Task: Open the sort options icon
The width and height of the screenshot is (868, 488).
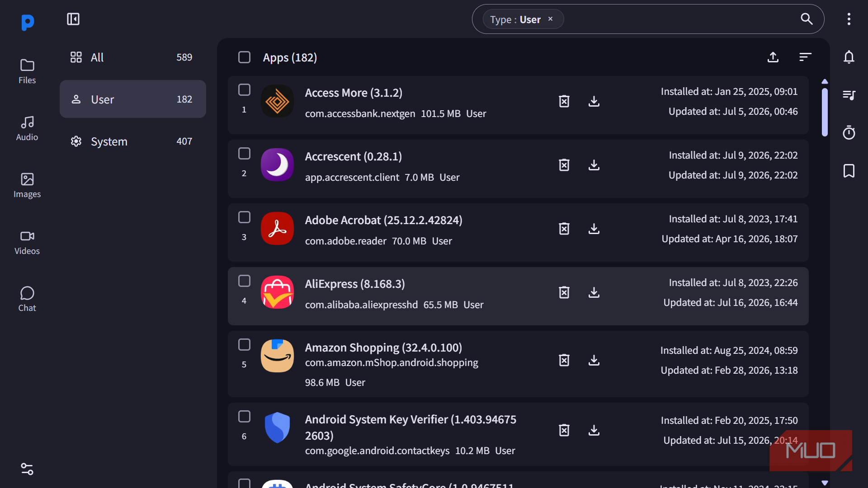Action: 805,57
